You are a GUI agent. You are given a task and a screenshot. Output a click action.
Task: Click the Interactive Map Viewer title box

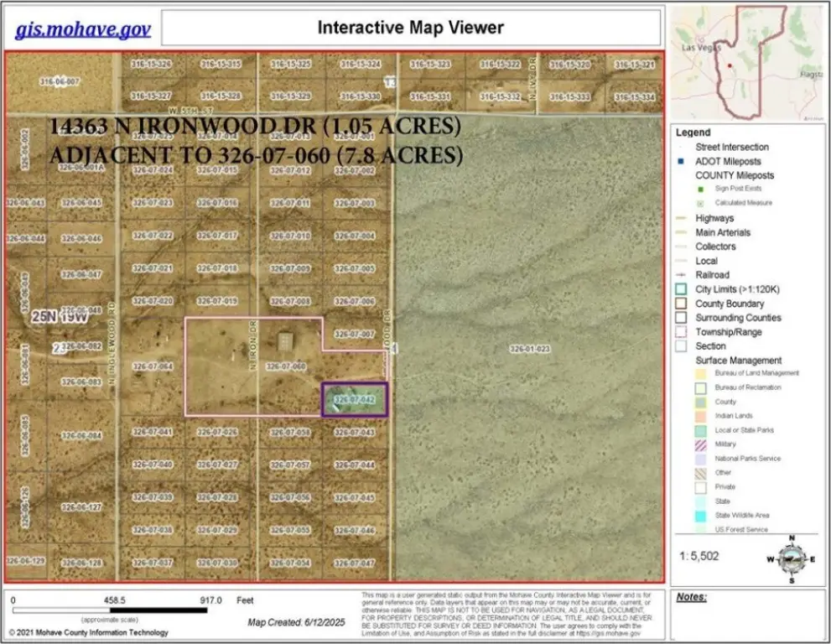tap(410, 28)
